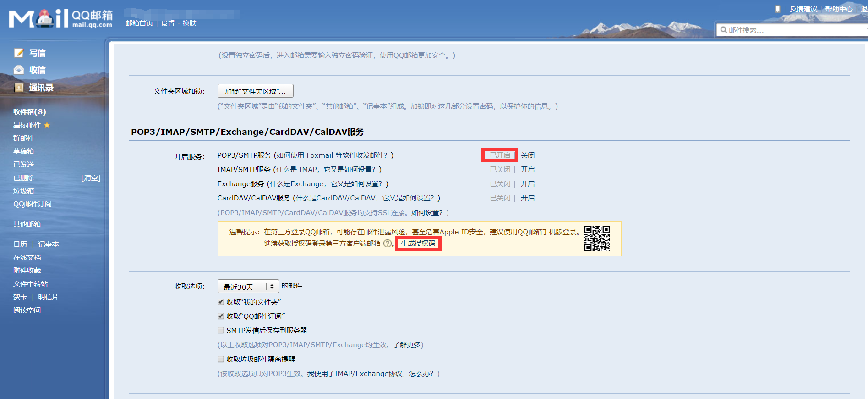This screenshot has height=399, width=868.
Task: Open 草稿箱 folder
Action: pos(23,151)
